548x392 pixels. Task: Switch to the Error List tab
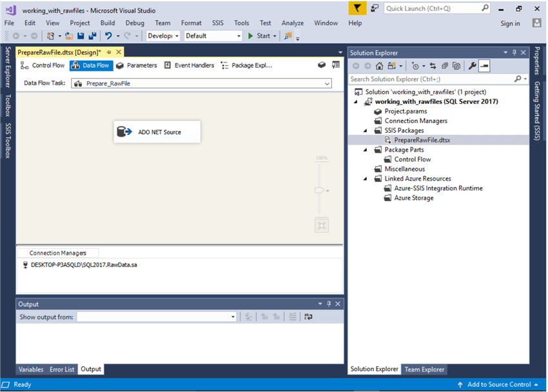(62, 369)
